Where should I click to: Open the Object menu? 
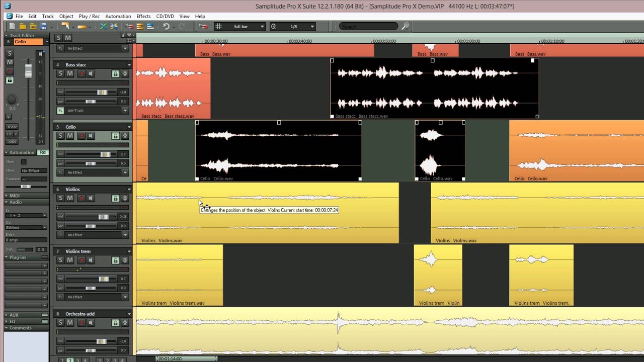[x=66, y=17]
